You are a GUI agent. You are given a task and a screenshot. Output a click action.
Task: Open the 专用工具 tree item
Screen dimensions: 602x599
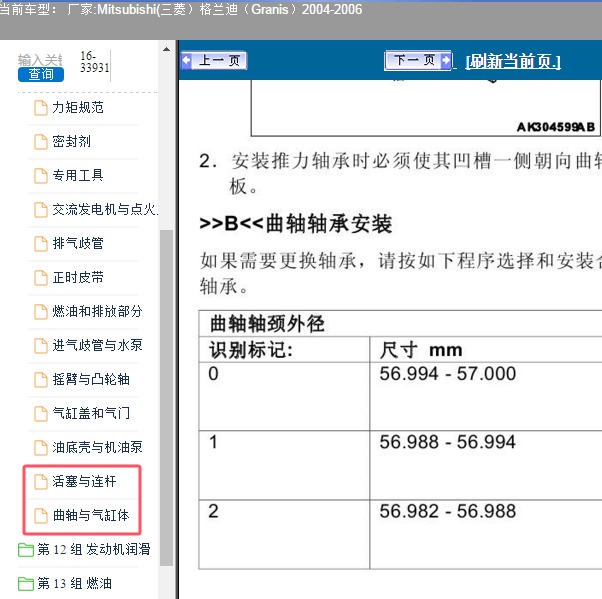(x=78, y=175)
